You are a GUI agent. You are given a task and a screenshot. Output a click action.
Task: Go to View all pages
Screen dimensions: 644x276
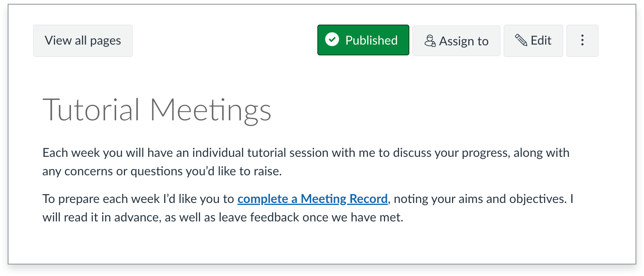83,40
